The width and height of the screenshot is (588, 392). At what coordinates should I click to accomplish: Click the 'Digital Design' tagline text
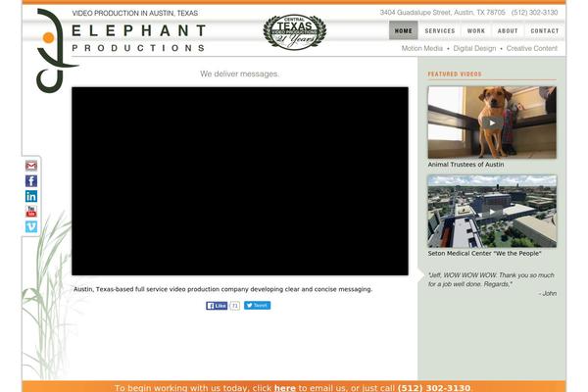(474, 48)
